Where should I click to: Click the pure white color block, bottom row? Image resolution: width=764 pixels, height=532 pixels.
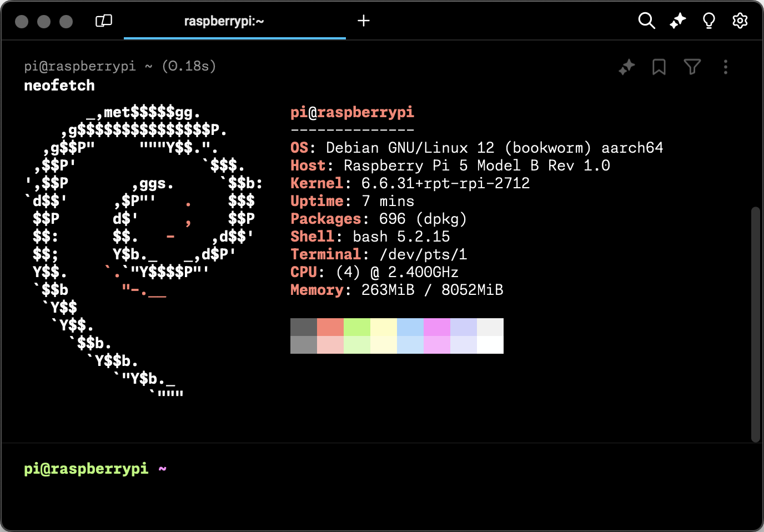tap(490, 345)
